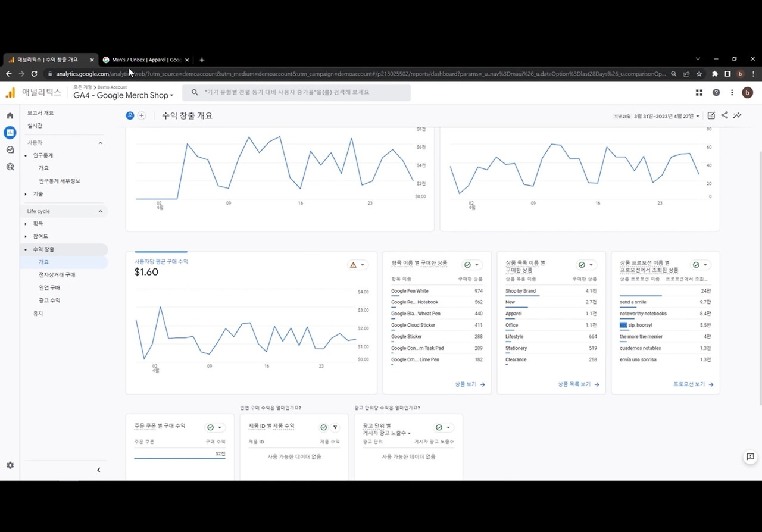Screen dimensions: 762x532
Task: Select the Reports icon in left rail
Action: click(10, 132)
